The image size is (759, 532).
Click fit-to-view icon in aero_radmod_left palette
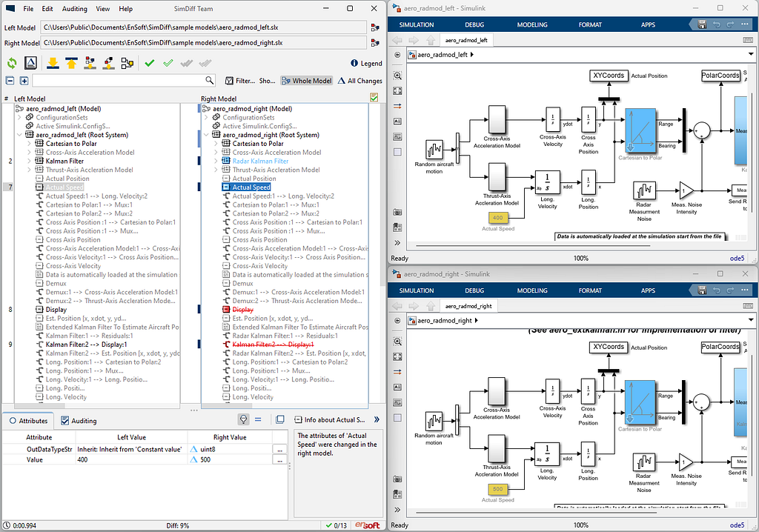coord(397,90)
